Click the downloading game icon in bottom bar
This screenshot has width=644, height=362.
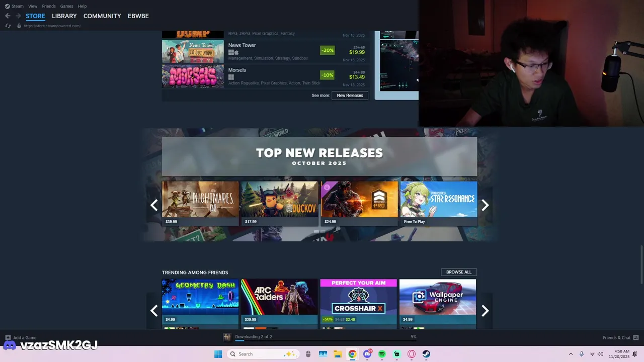tap(227, 337)
